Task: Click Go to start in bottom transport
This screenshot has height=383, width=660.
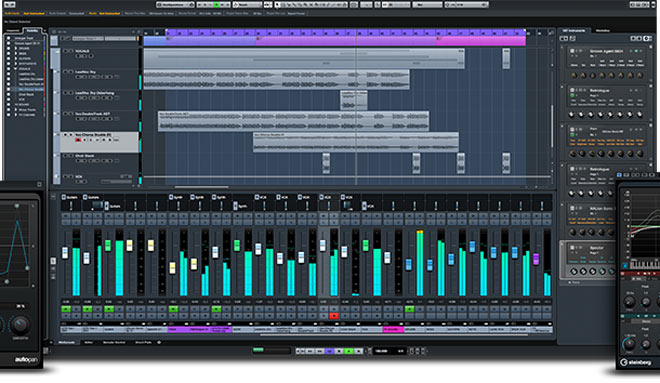Action: click(x=298, y=351)
